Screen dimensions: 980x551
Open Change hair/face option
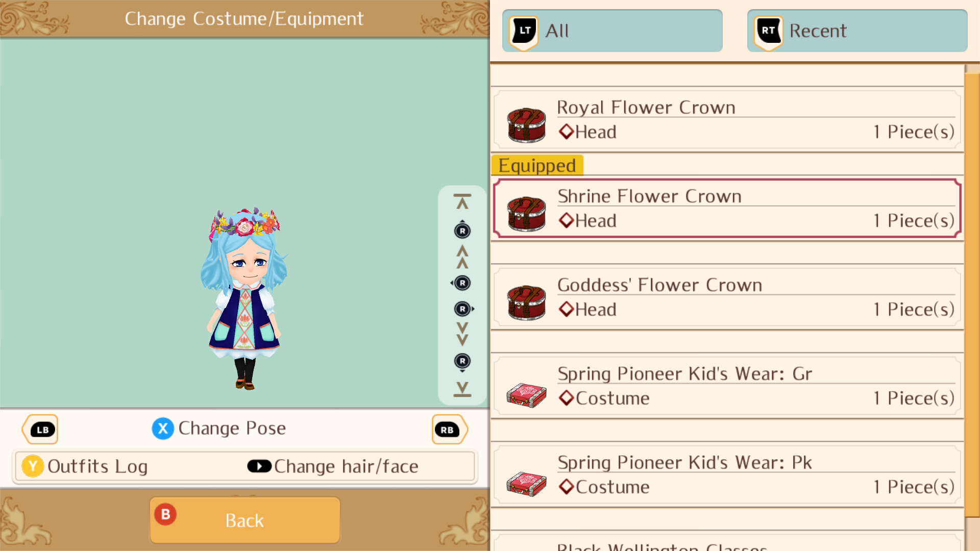pos(333,466)
